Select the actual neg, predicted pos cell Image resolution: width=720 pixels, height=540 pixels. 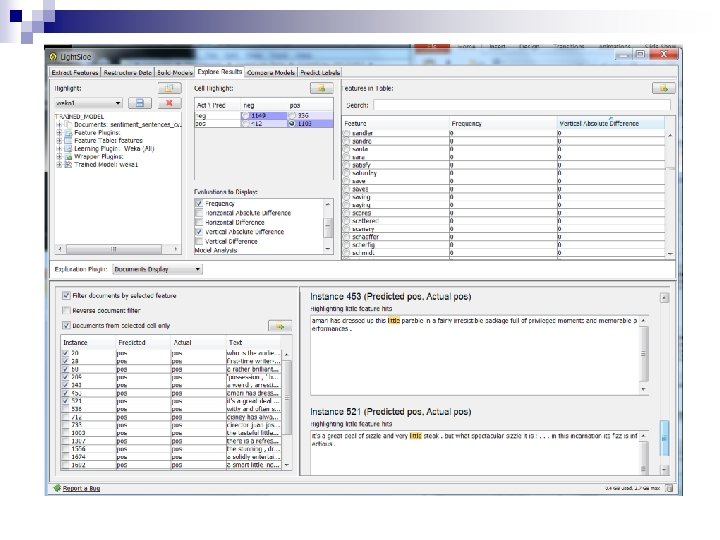[310, 116]
